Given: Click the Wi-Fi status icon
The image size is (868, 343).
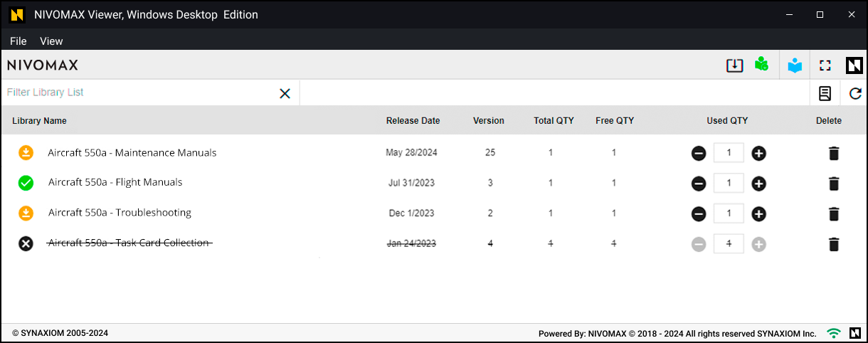Looking at the screenshot, I should [834, 333].
